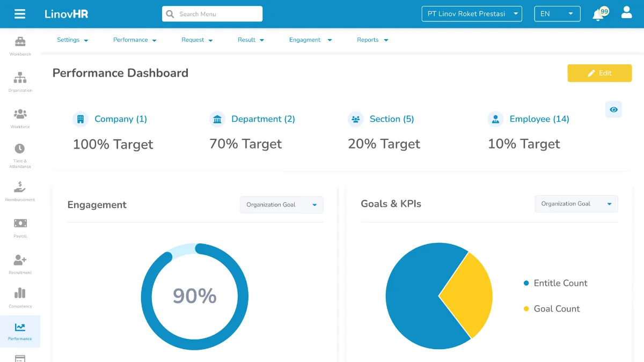644x362 pixels.
Task: Click the Competency sidebar icon
Action: point(20,295)
